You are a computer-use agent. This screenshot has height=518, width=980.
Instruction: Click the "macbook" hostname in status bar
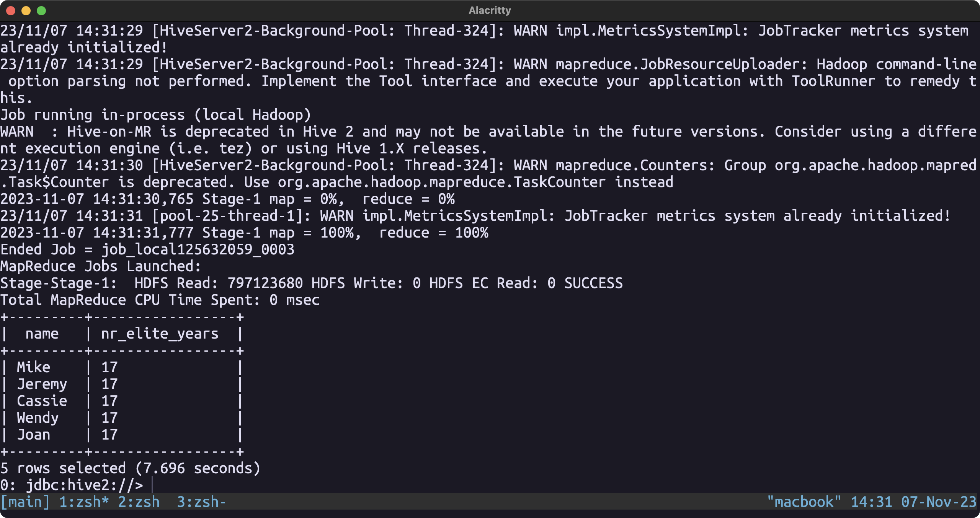point(804,502)
